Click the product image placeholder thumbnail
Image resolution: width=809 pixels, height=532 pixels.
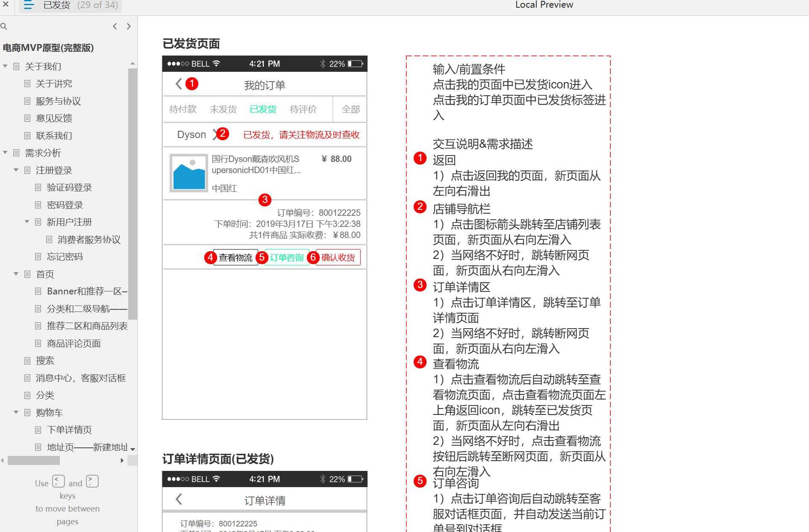[x=188, y=173]
